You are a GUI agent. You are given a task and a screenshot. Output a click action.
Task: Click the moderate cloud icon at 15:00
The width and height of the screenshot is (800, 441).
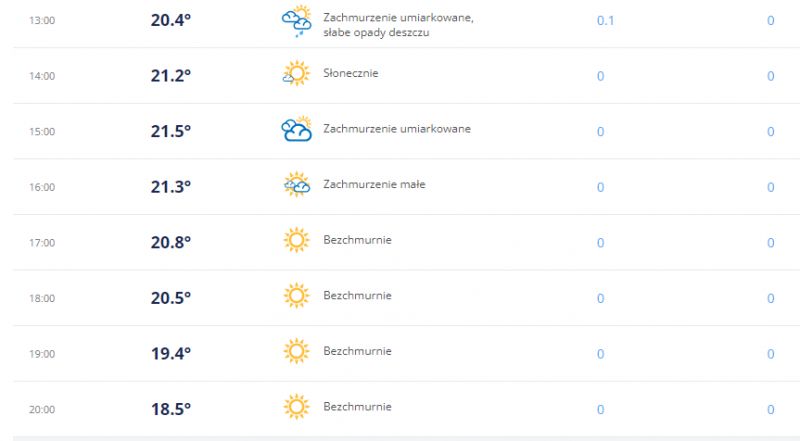(296, 129)
